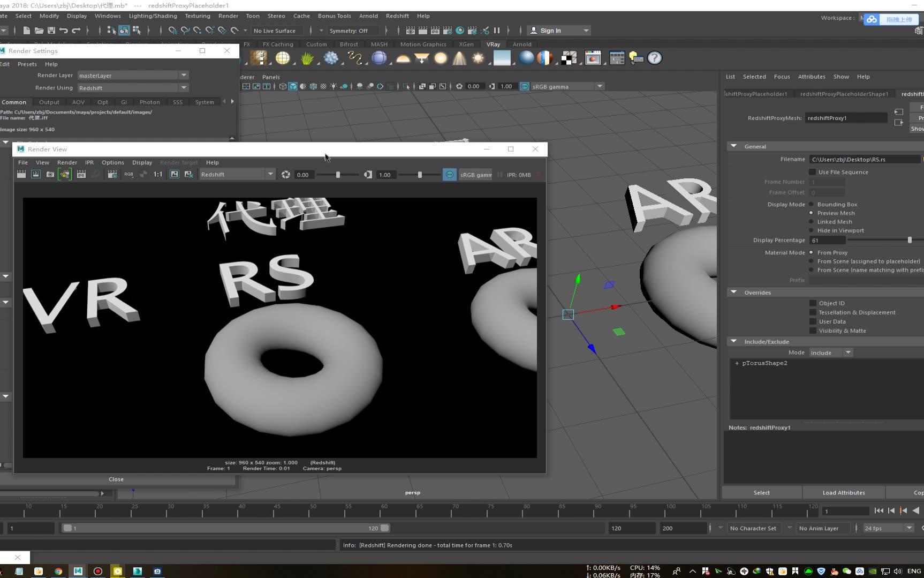Click use all lights icon in viewport toolbar

(334, 86)
